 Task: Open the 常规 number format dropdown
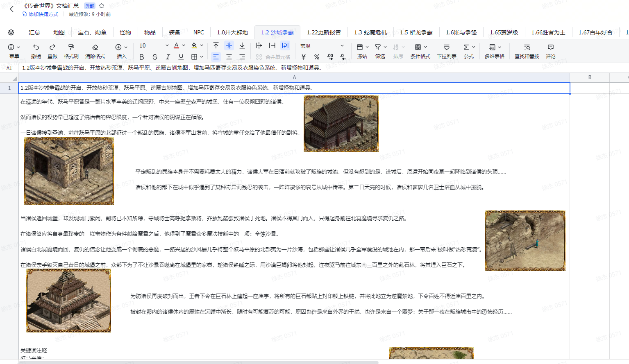coord(322,46)
